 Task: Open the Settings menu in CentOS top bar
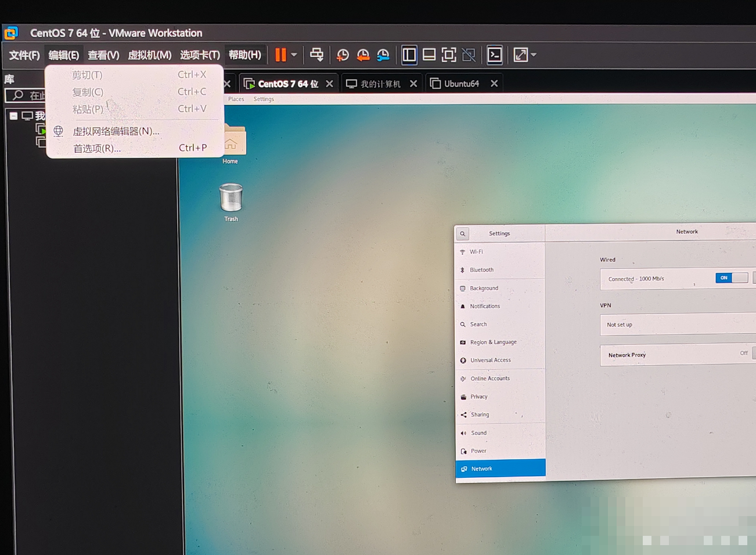pos(264,99)
